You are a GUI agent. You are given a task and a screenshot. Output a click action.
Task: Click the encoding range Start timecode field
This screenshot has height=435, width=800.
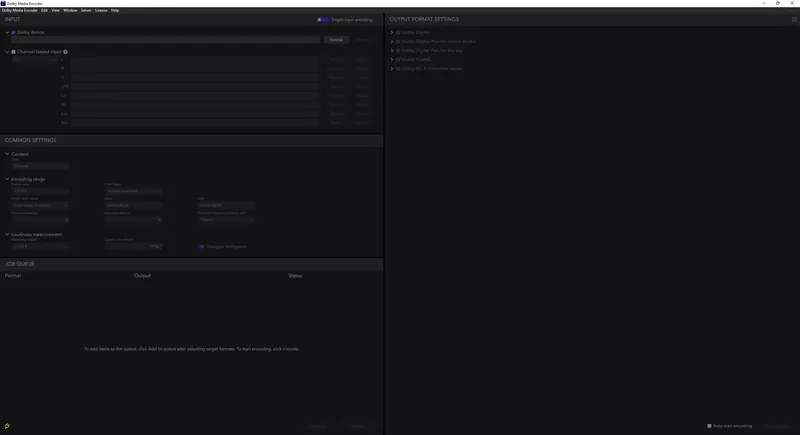133,205
